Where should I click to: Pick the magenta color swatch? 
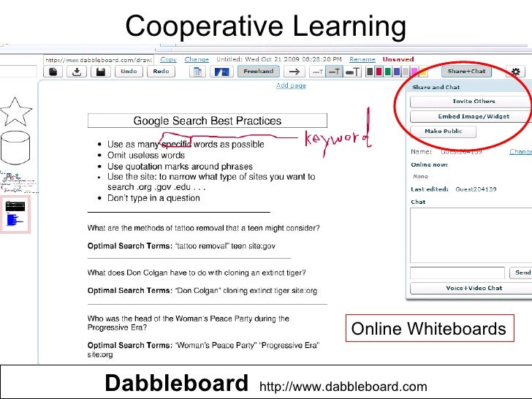click(x=414, y=72)
